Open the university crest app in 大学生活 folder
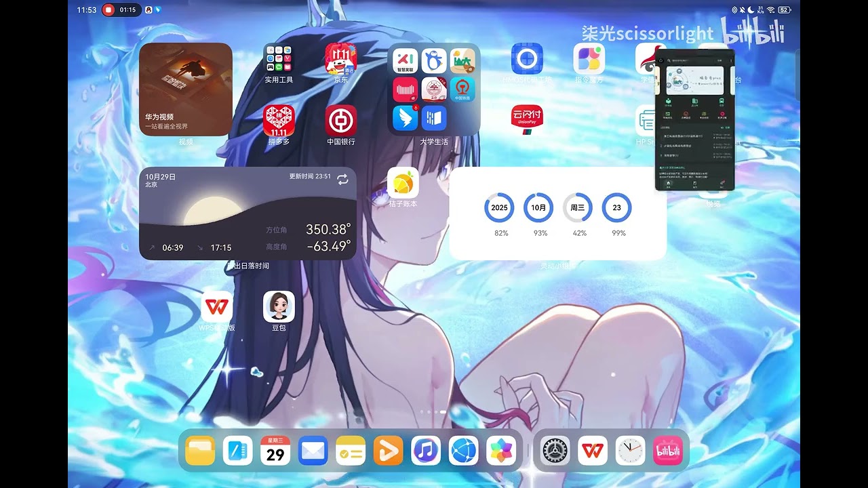 click(434, 89)
